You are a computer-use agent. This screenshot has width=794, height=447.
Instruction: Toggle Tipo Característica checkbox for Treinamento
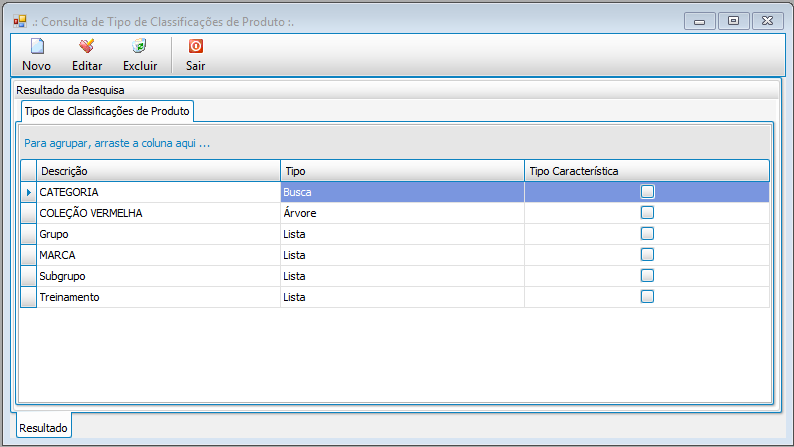pos(647,297)
